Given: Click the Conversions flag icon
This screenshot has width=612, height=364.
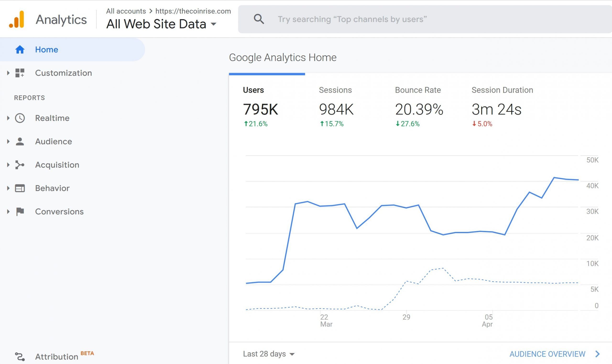Looking at the screenshot, I should [x=20, y=211].
